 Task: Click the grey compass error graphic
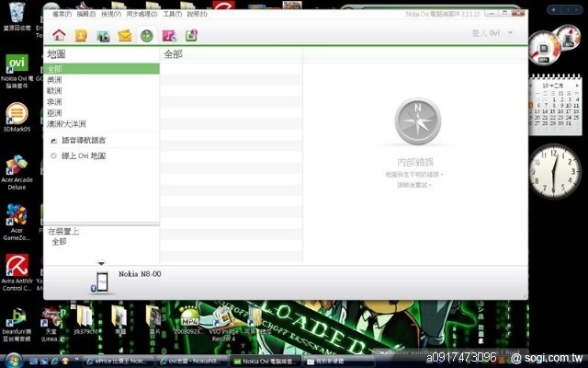[x=417, y=121]
